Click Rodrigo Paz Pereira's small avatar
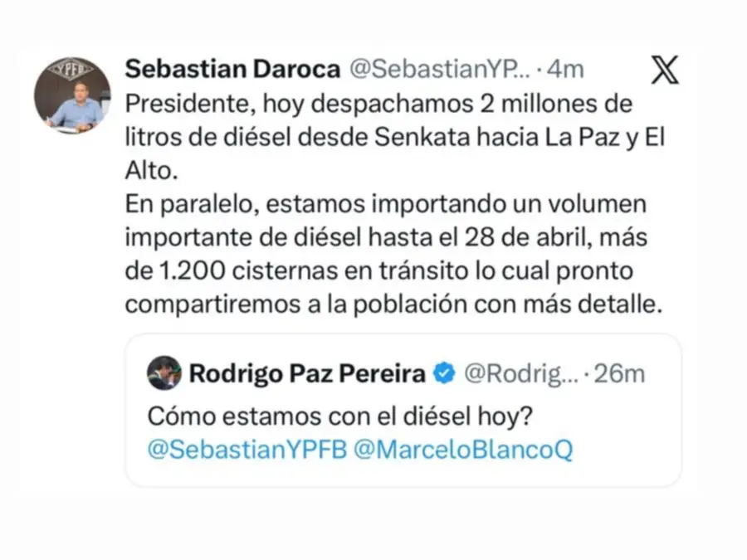The image size is (747, 560). (x=164, y=373)
